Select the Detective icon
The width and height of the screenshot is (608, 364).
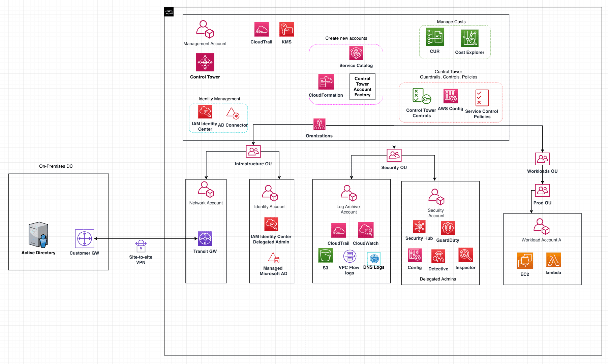click(x=438, y=256)
